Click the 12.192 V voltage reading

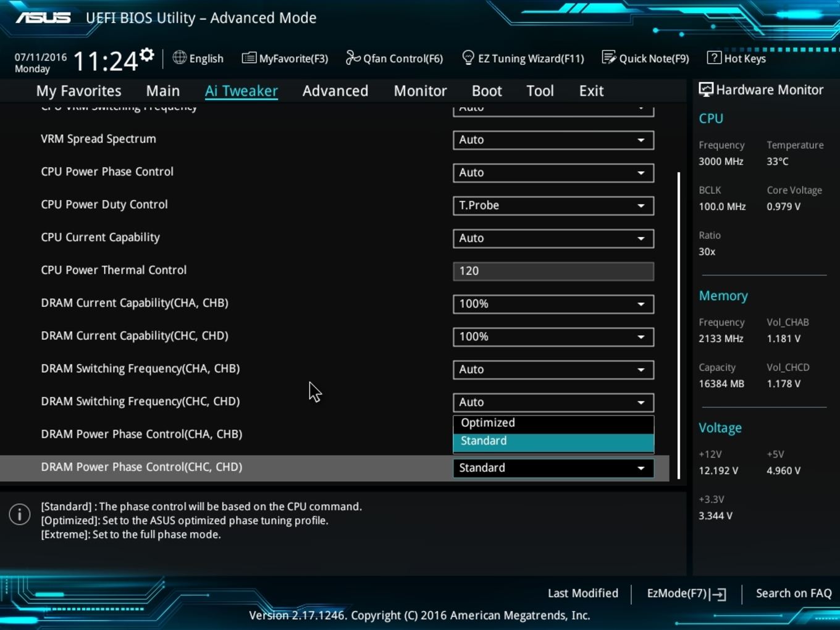tap(718, 471)
